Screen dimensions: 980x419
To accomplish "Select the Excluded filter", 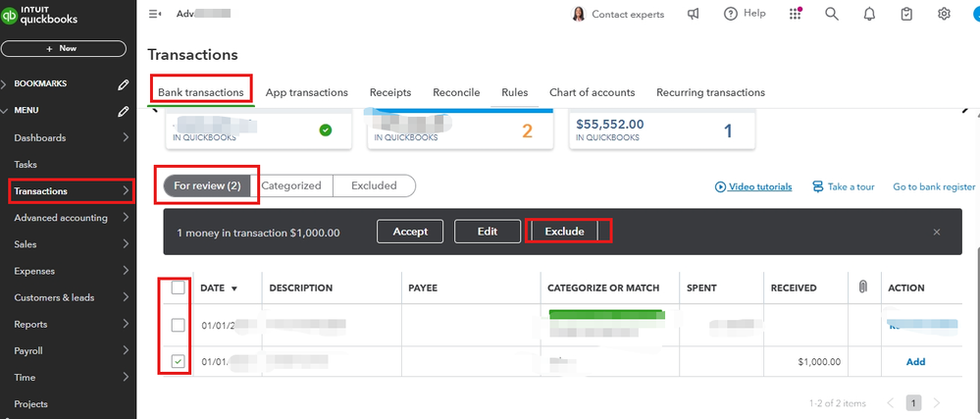I will (x=374, y=185).
